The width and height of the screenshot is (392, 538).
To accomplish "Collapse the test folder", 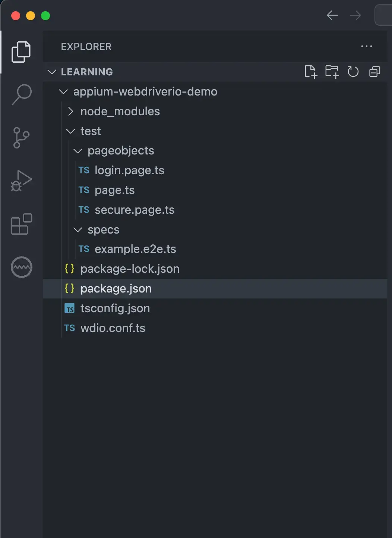I will click(70, 131).
